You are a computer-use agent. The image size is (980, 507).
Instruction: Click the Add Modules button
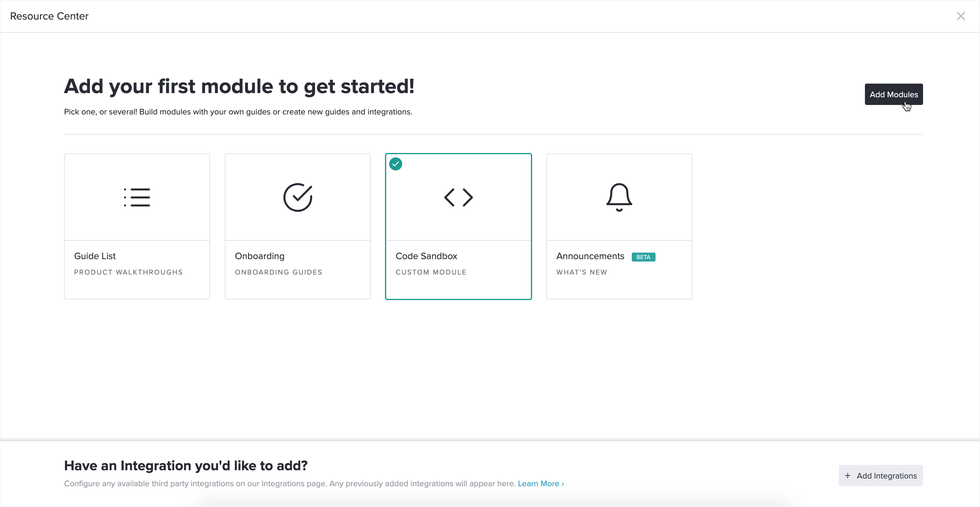pos(893,94)
